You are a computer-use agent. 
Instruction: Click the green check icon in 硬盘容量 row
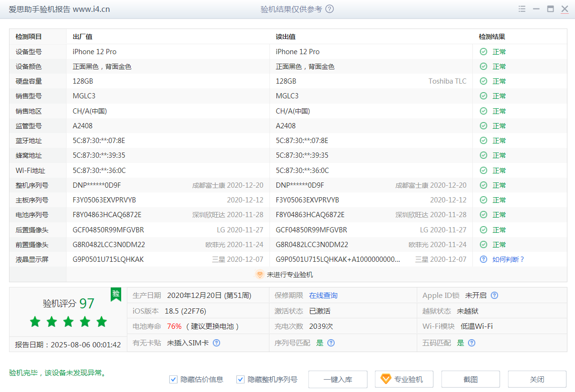point(483,81)
